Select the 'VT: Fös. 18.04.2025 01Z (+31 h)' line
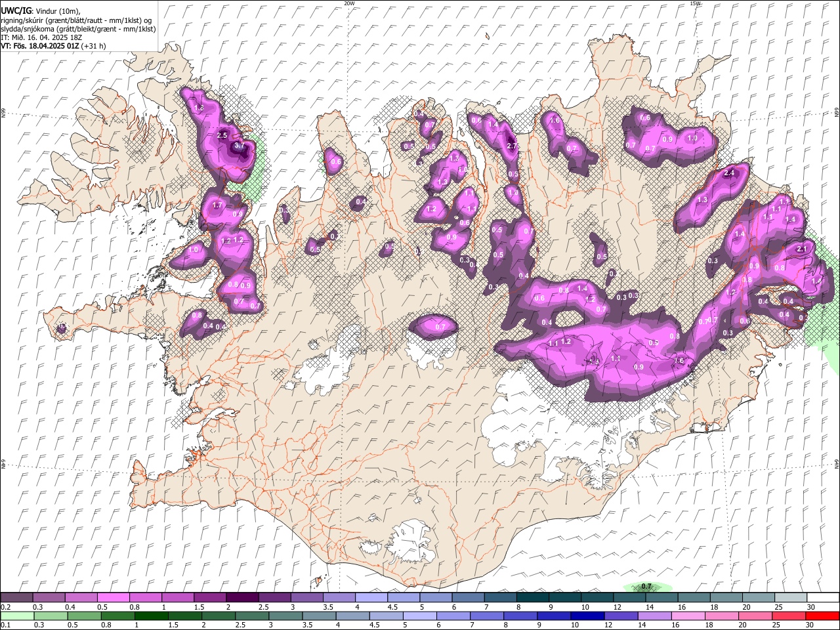This screenshot has width=840, height=630. coord(53,46)
